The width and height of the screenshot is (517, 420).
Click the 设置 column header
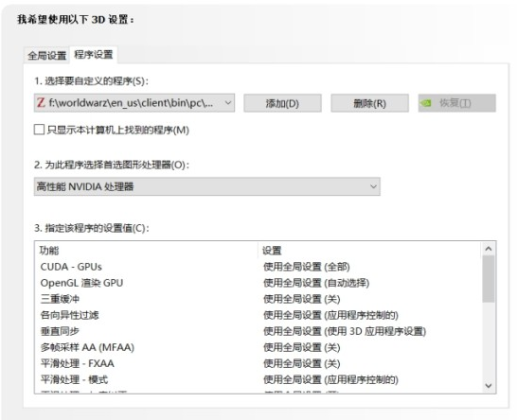pos(370,251)
